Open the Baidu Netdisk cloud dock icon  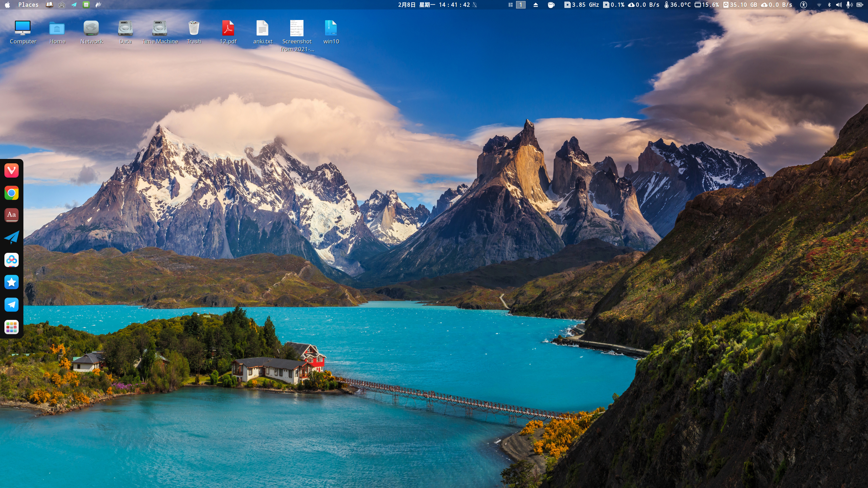coord(12,260)
